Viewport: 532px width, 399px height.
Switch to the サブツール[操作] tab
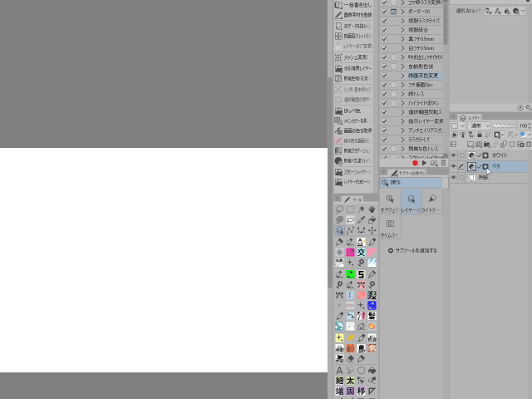click(407, 174)
